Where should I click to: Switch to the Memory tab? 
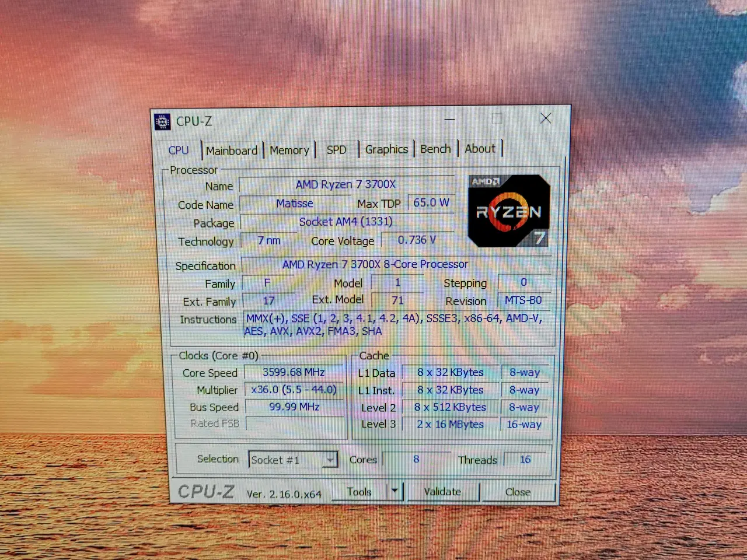[289, 150]
